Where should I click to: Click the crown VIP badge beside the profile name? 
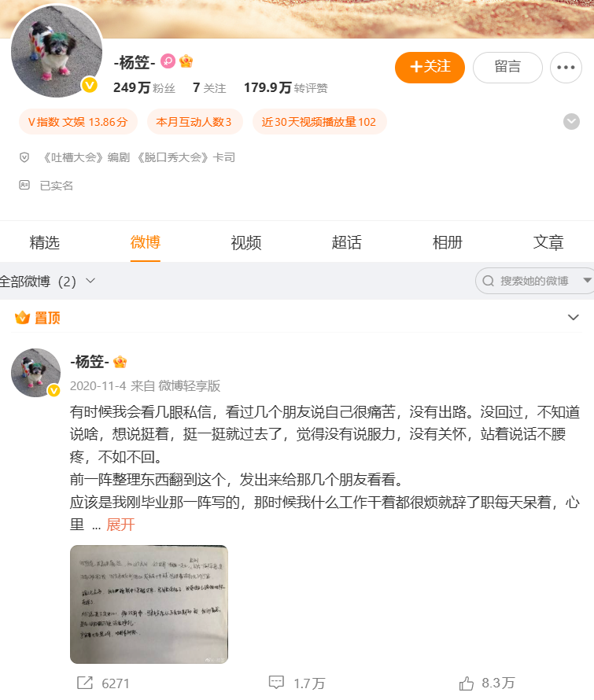coord(186,61)
